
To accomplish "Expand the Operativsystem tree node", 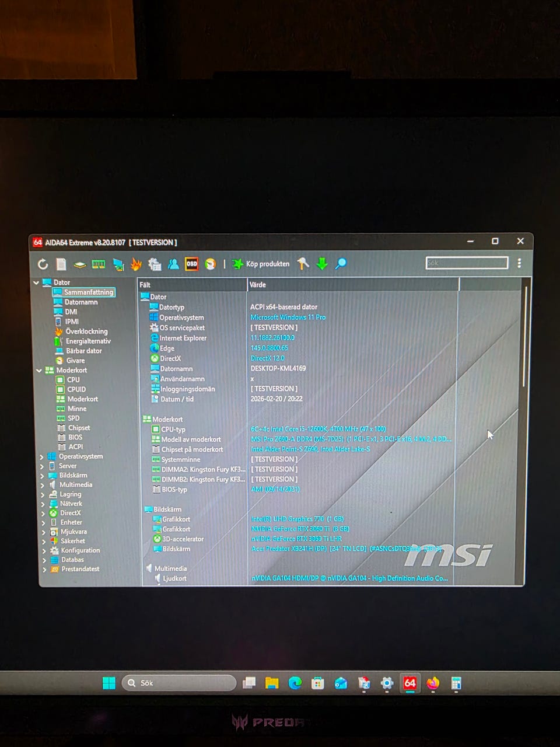I will tap(42, 456).
